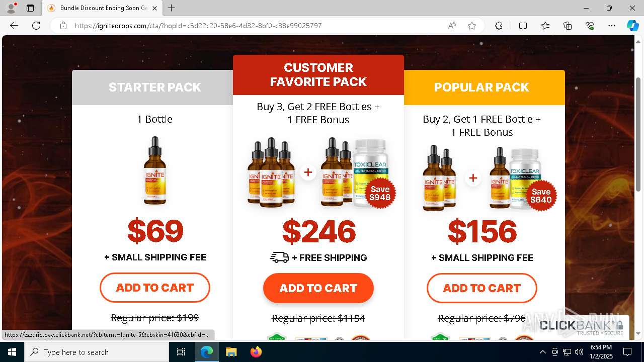
Task: Open the Extensions puzzle icon
Action: pos(499,26)
